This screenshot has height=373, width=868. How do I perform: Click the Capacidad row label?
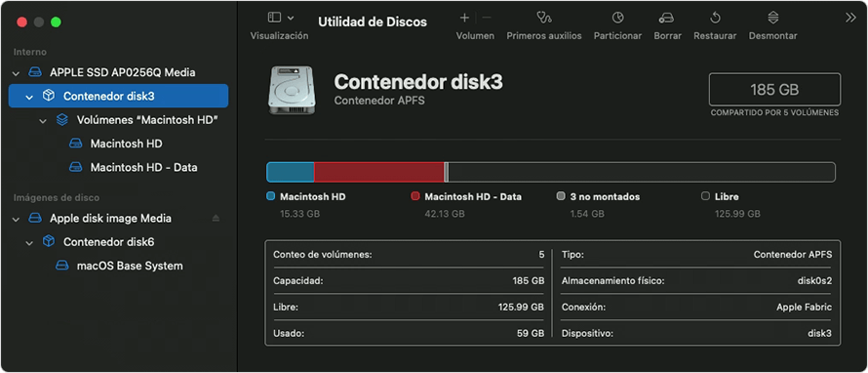(x=297, y=281)
